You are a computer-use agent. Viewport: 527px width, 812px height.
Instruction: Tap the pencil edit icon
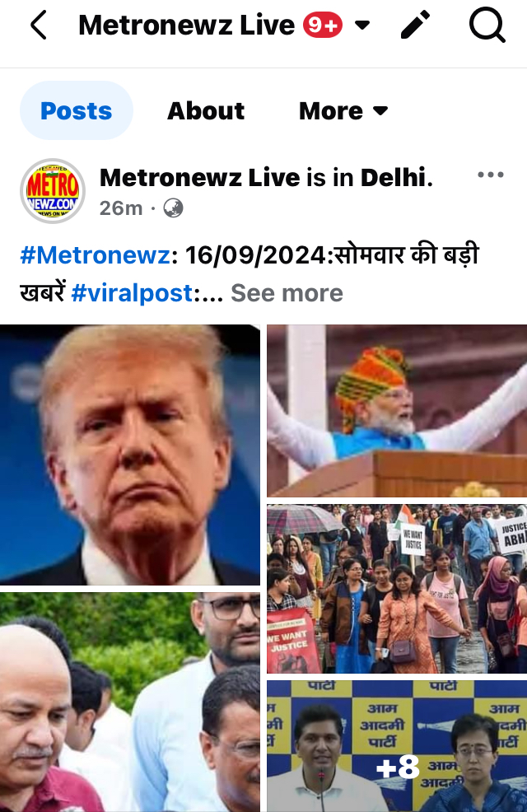416,25
